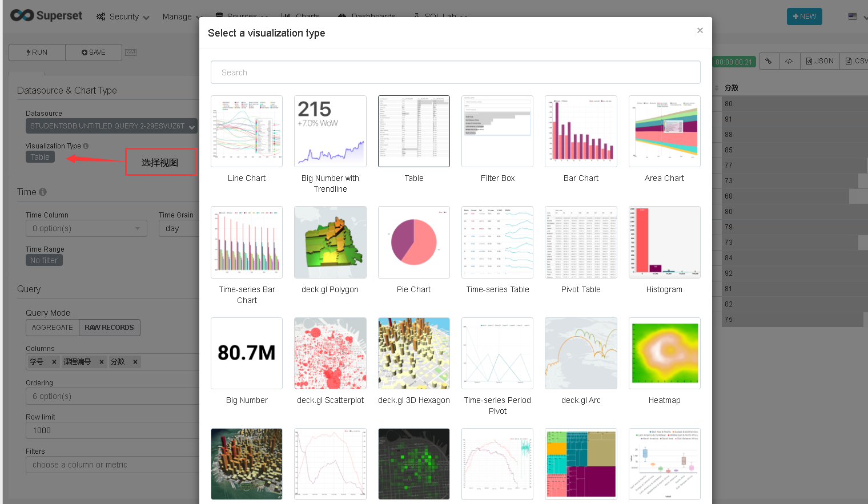Click the SAVE button
Image resolution: width=868 pixels, height=504 pixels.
tap(94, 53)
